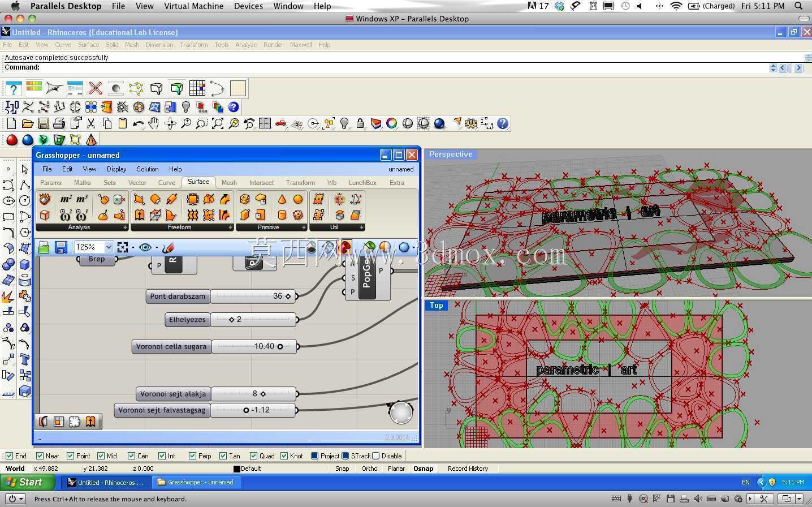The image size is (812, 507).
Task: Click the four-viewport layout icon
Action: click(x=265, y=123)
